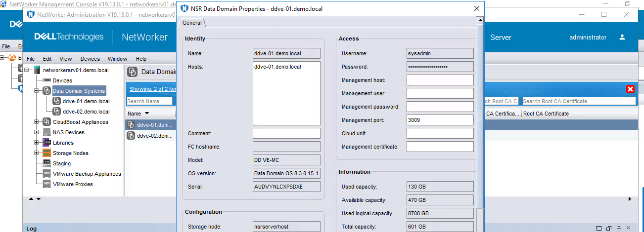Viewport: 644px width, 232px height.
Task: Collapse the Data Domain Systems node
Action: pyautogui.click(x=37, y=91)
